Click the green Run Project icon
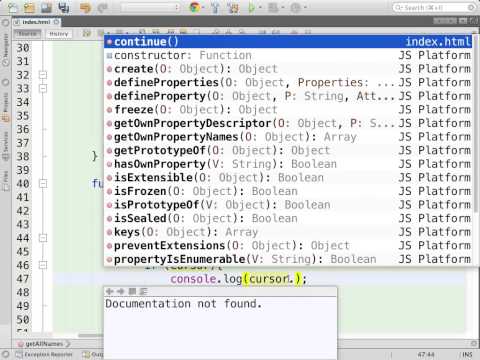The height and width of the screenshot is (360, 480). click(252, 7)
